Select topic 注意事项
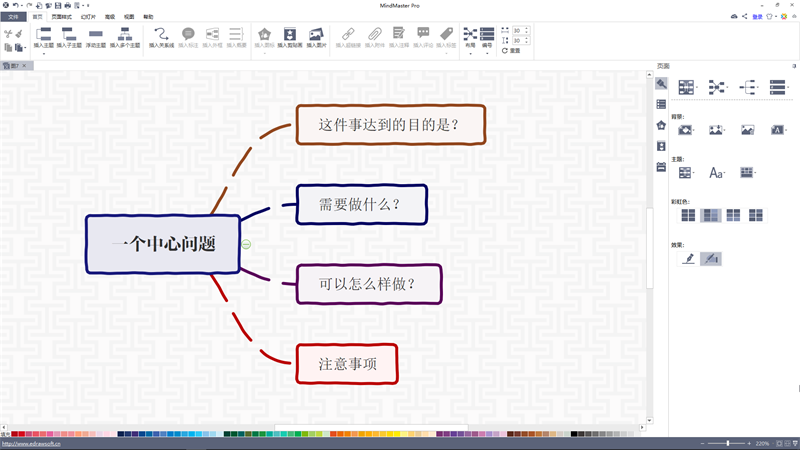 (x=347, y=364)
